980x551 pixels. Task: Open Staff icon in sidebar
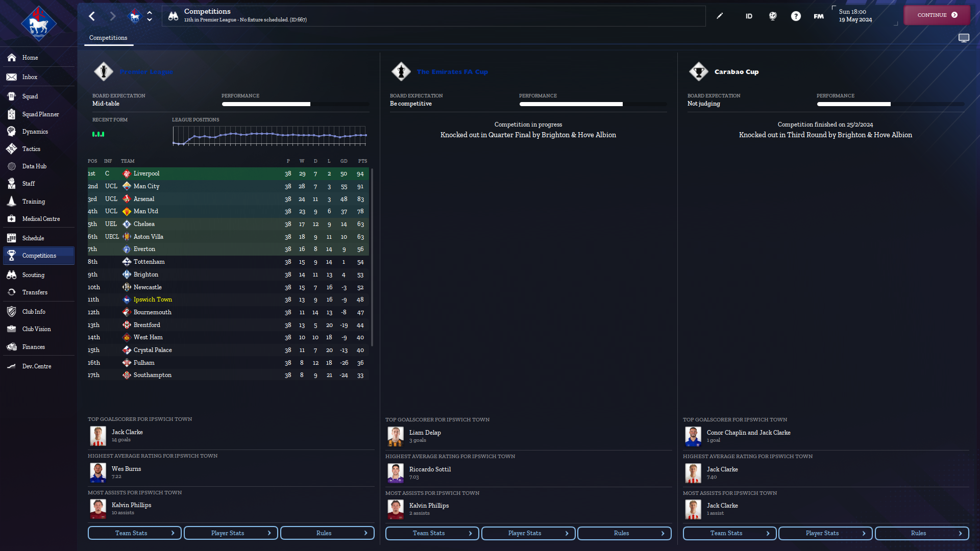[12, 184]
